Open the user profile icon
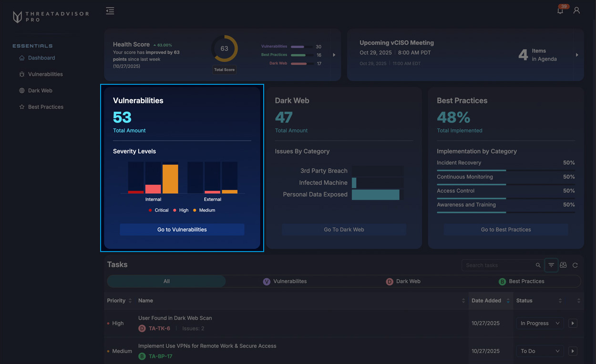This screenshot has width=596, height=364. point(576,10)
